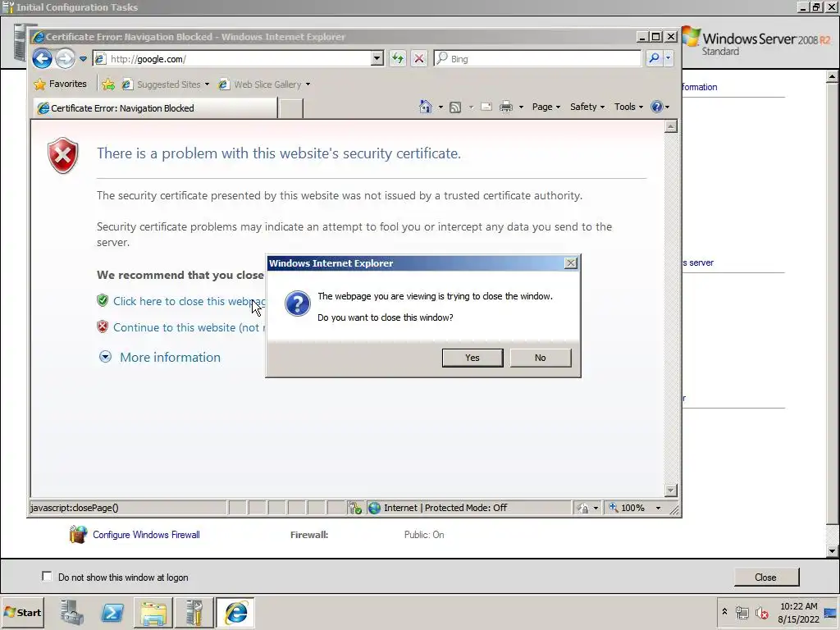Click the Stop loading red X icon
This screenshot has width=840, height=630.
coord(419,58)
